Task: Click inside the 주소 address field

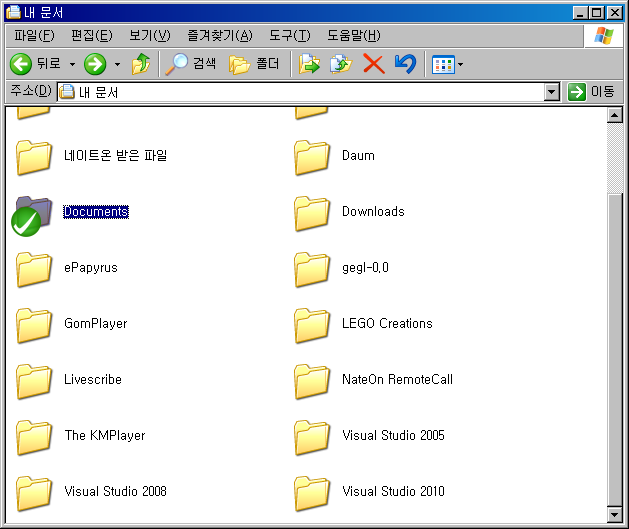Action: click(x=301, y=92)
